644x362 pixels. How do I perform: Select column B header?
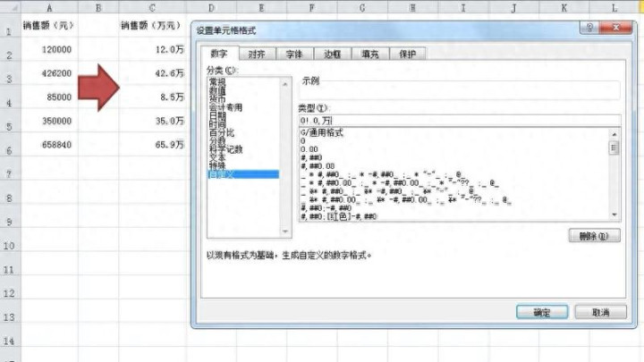pos(98,8)
